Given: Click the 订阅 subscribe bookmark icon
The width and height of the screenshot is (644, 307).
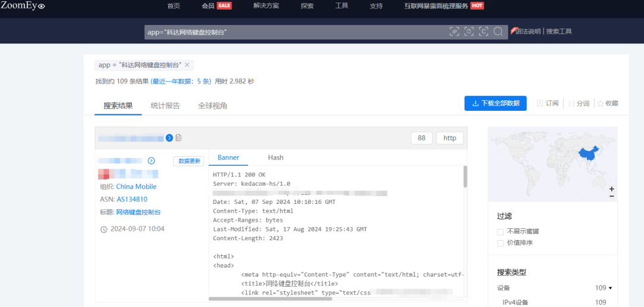Looking at the screenshot, I should click(540, 104).
